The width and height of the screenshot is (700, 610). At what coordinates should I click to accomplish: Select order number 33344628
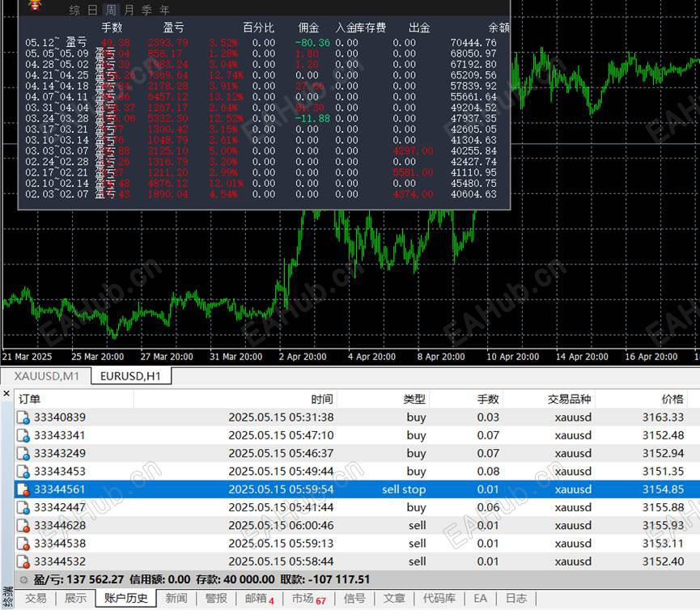point(60,526)
